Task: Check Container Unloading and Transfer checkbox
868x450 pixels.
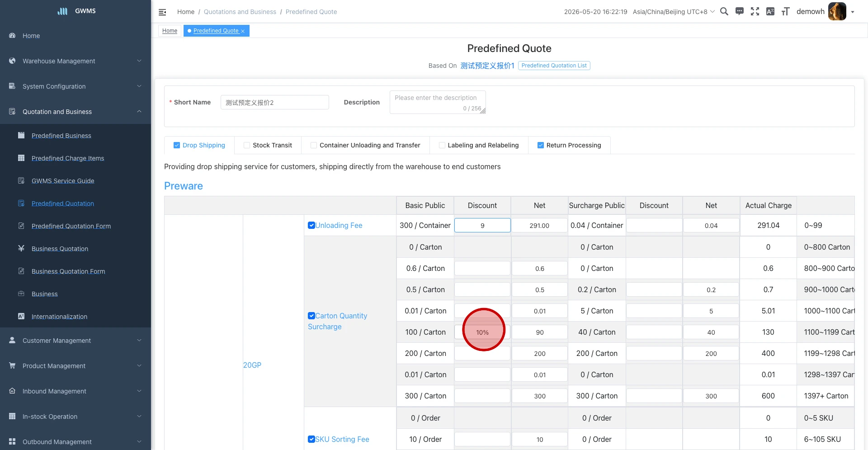Action: coord(314,145)
